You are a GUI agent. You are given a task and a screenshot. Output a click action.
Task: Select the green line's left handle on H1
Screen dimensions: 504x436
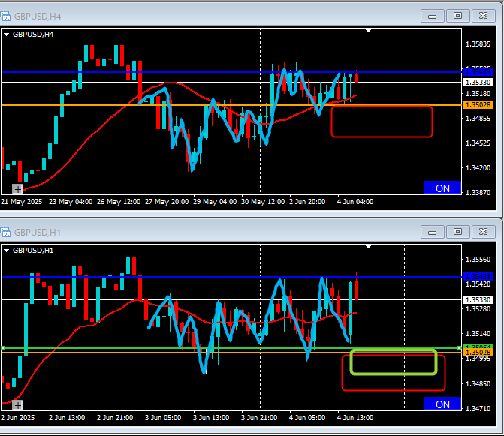3,348
